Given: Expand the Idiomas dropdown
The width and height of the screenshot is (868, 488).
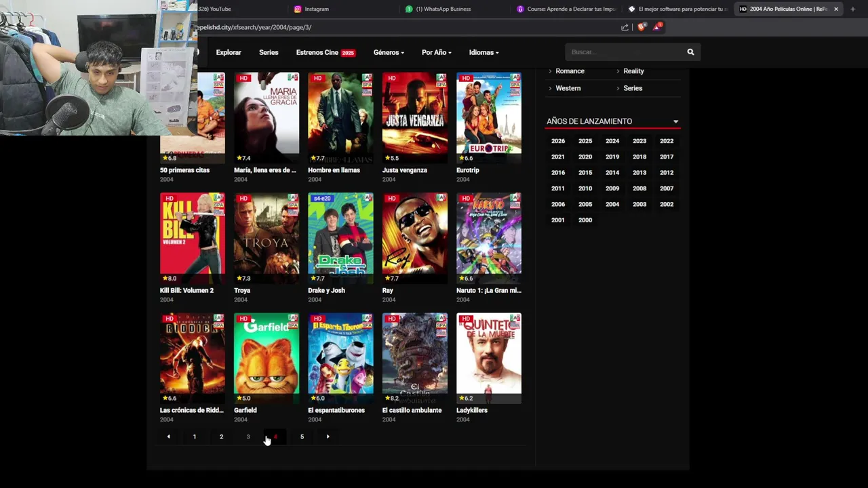Looking at the screenshot, I should coord(484,52).
